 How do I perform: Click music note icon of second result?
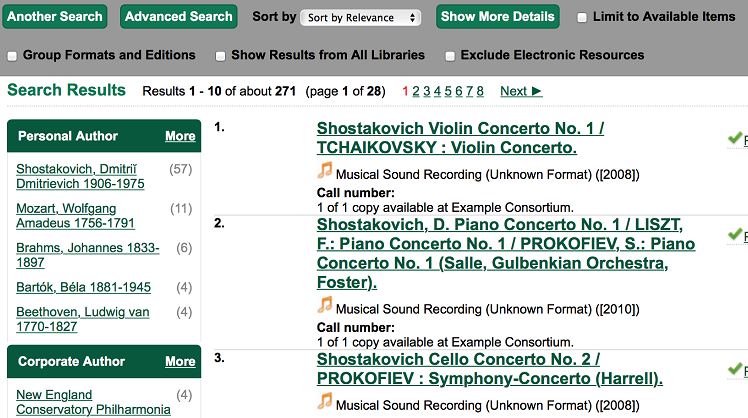click(325, 304)
